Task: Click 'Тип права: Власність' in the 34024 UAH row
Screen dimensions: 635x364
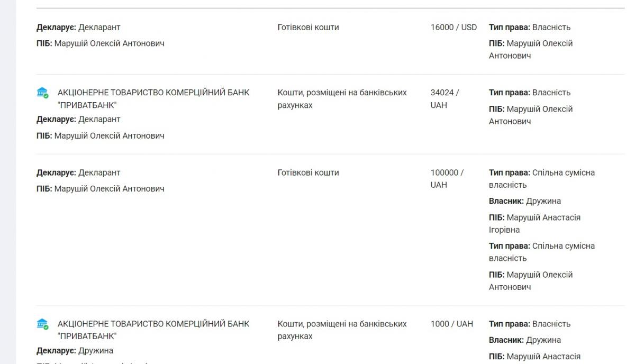Action: (x=530, y=93)
